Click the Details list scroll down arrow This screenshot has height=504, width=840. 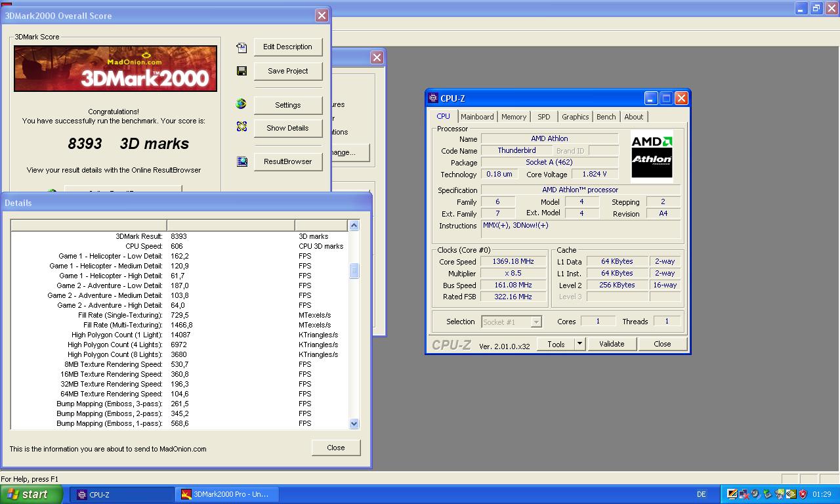point(354,423)
